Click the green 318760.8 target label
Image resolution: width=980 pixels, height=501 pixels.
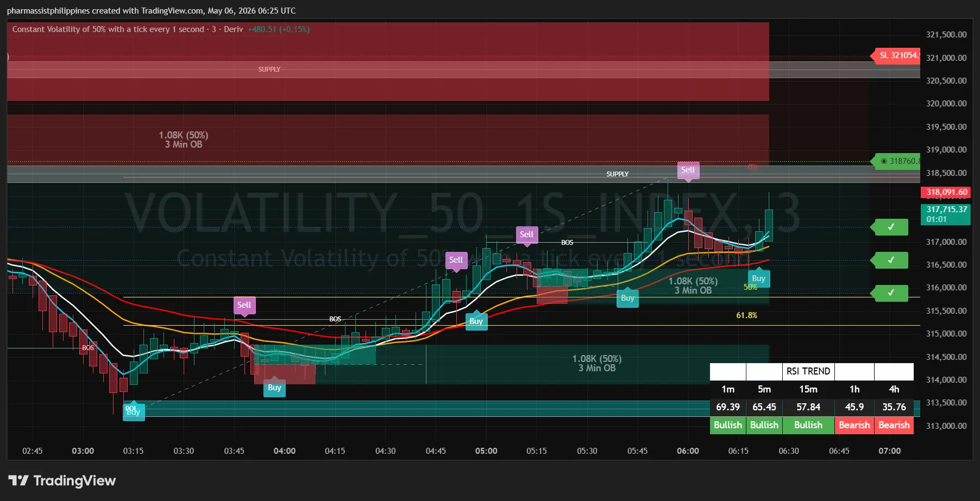(897, 161)
